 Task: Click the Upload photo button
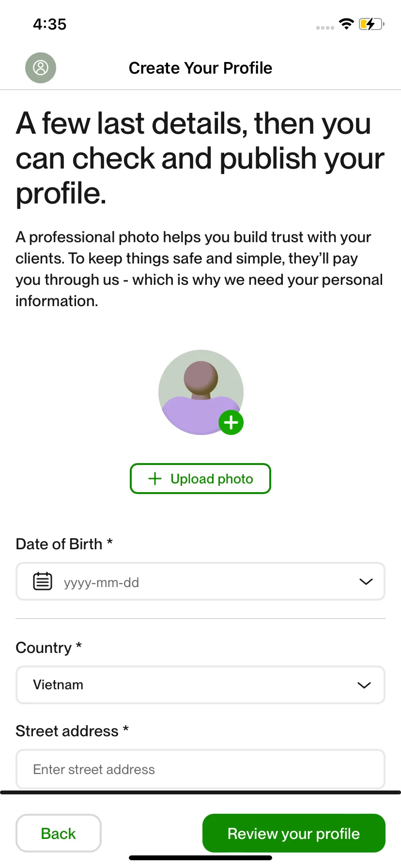(x=200, y=479)
